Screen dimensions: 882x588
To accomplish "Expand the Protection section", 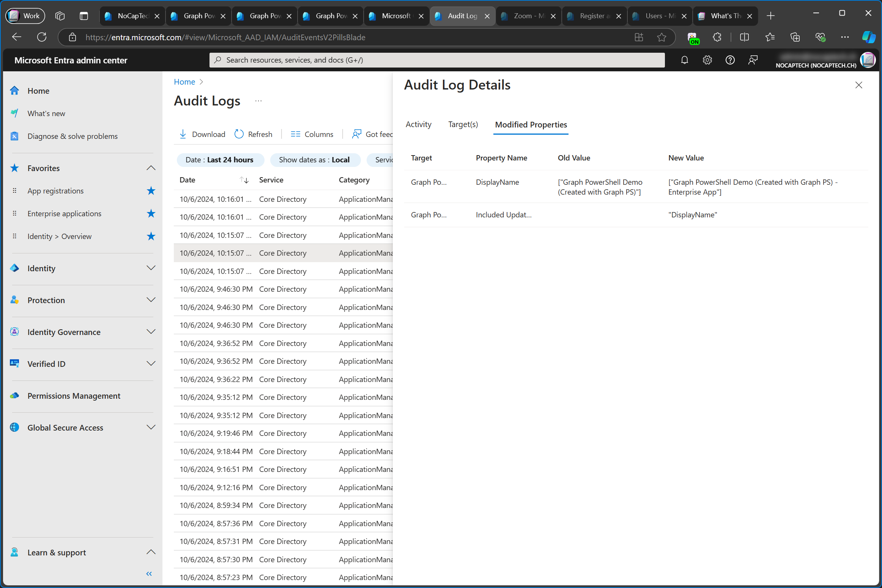I will click(151, 300).
